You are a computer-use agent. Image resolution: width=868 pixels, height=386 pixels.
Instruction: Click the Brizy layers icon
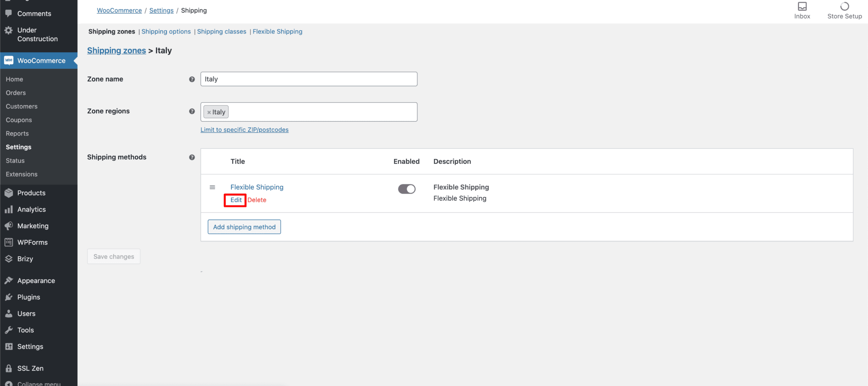coord(8,259)
